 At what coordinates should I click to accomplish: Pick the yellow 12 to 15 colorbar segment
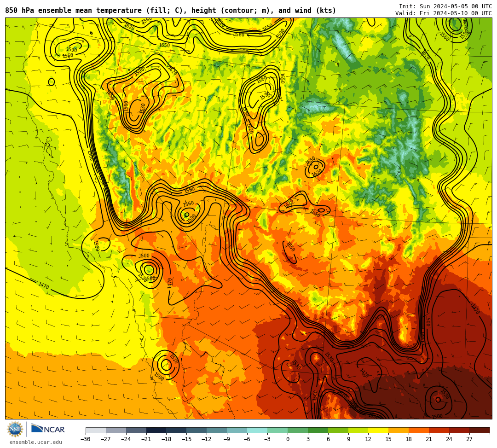pos(378,430)
